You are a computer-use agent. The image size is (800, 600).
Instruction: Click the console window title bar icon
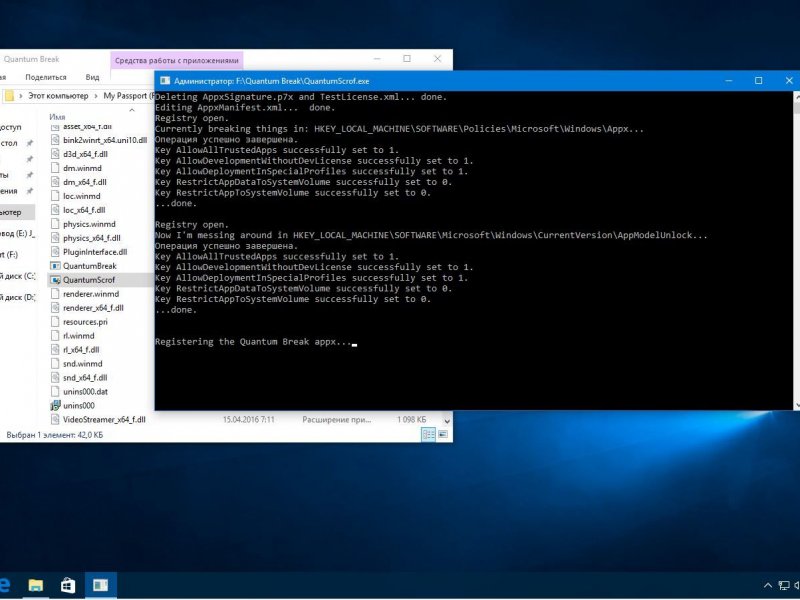click(165, 81)
